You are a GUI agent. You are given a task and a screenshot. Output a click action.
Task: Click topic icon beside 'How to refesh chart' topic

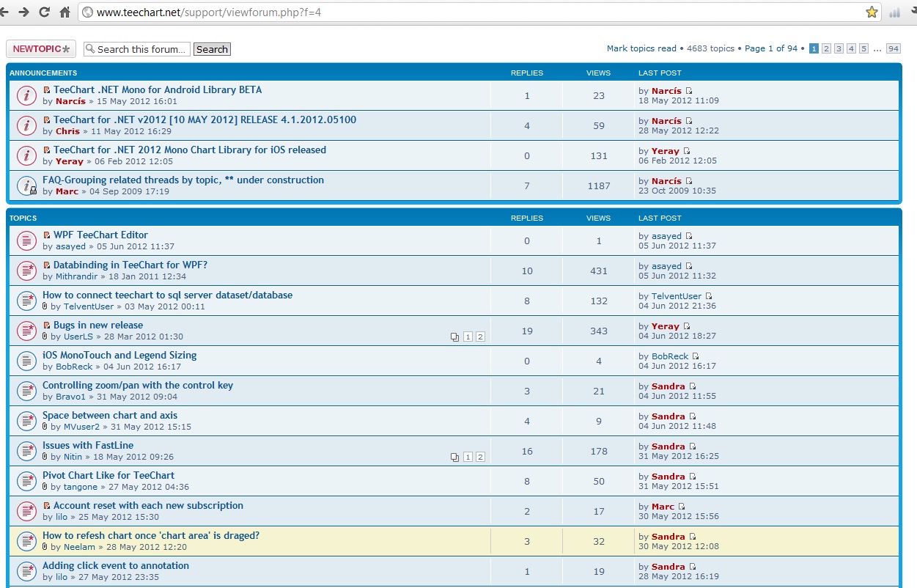pos(26,541)
